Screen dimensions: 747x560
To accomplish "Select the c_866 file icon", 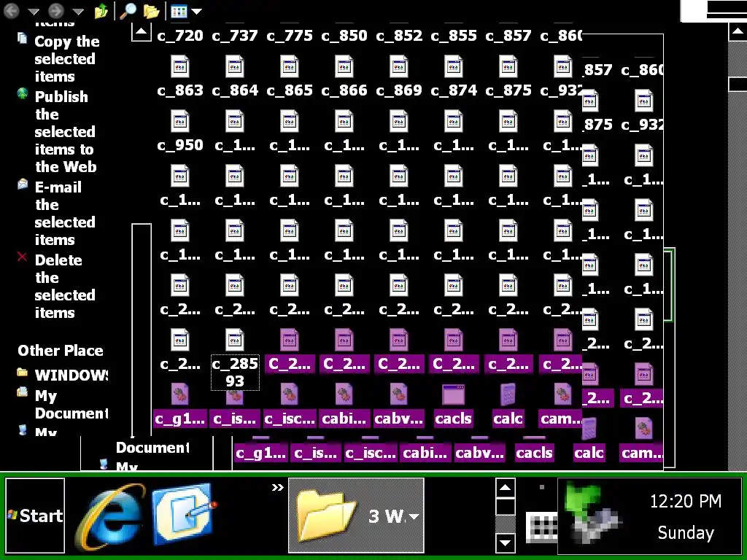I will (344, 66).
